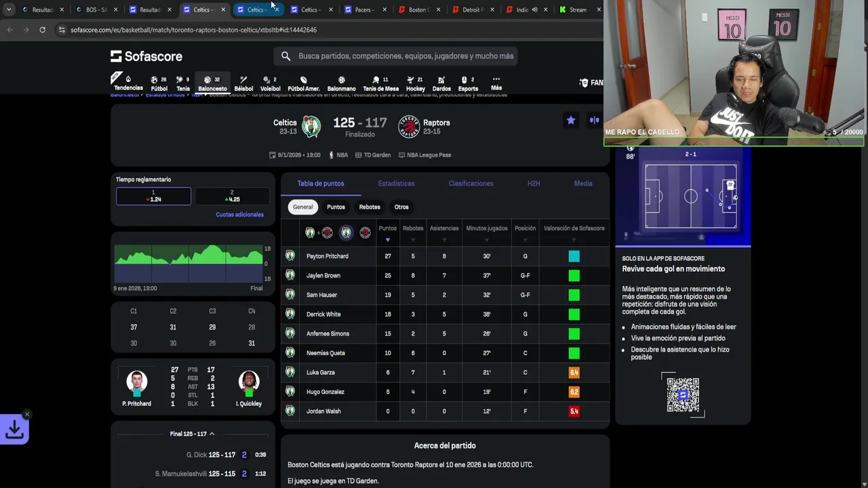This screenshot has height=488, width=868.
Task: Open site information icon in address bar
Action: click(x=62, y=30)
